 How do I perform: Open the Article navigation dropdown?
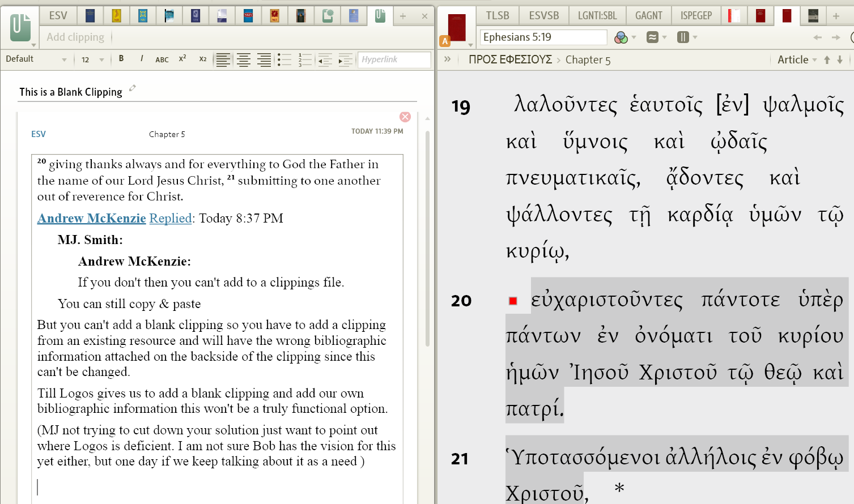pyautogui.click(x=797, y=59)
